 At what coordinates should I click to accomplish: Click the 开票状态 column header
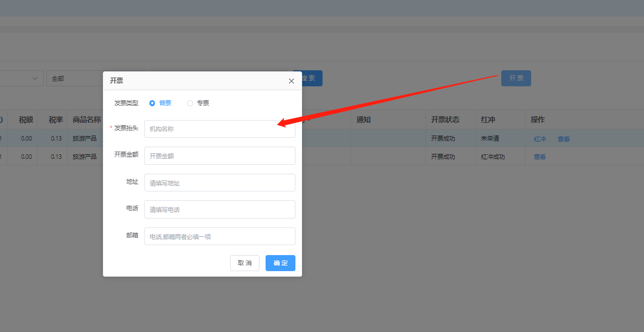click(x=445, y=120)
